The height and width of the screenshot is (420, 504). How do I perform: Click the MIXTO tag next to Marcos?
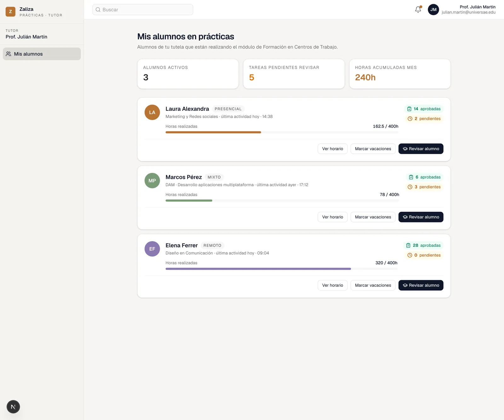click(214, 177)
